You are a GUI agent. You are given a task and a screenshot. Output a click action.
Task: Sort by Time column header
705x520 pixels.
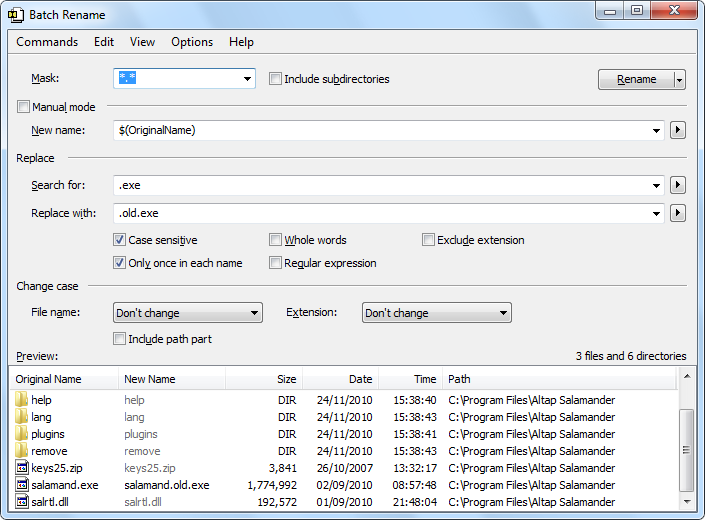(x=411, y=379)
